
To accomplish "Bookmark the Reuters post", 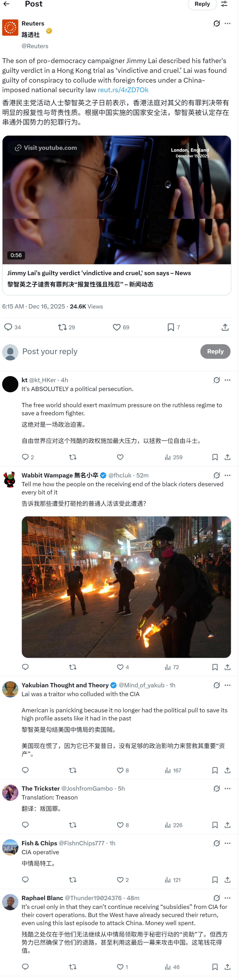I will point(176,332).
